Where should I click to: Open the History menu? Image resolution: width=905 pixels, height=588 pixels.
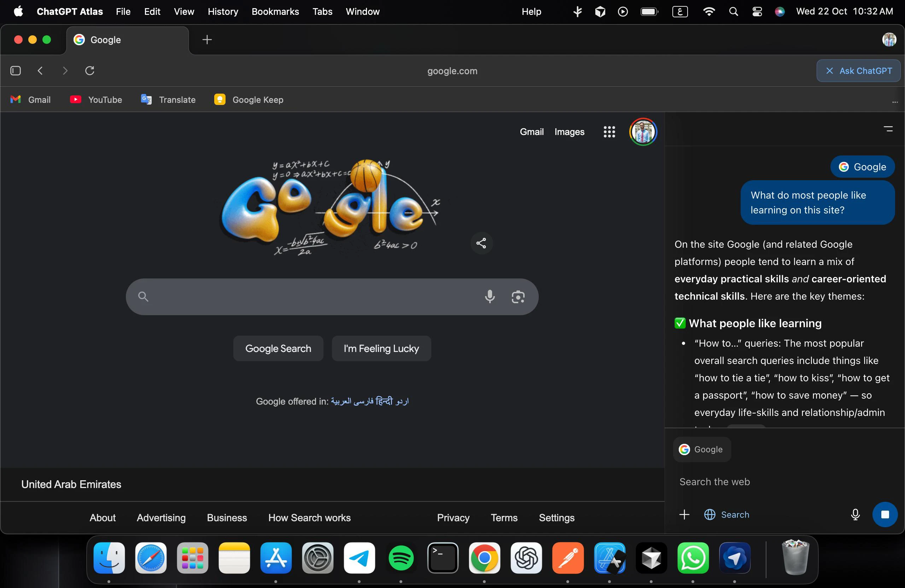pos(223,12)
